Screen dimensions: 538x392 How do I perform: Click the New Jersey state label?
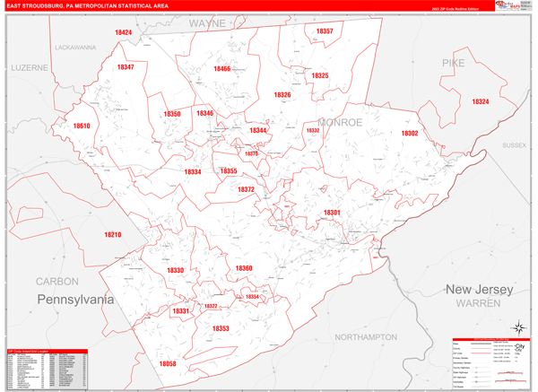click(x=480, y=290)
